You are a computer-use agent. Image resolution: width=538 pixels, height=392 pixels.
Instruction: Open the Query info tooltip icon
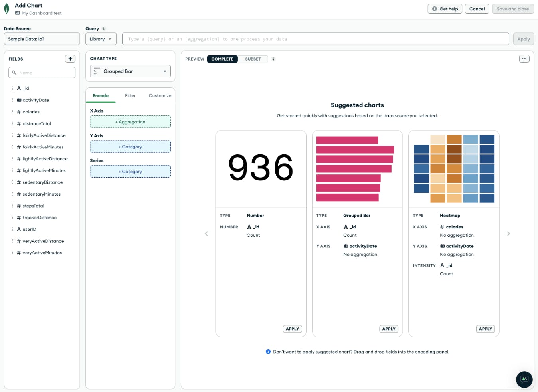click(104, 28)
